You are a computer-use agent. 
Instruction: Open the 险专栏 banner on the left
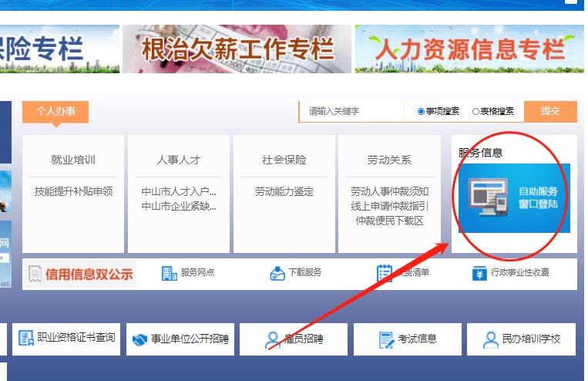click(x=59, y=49)
